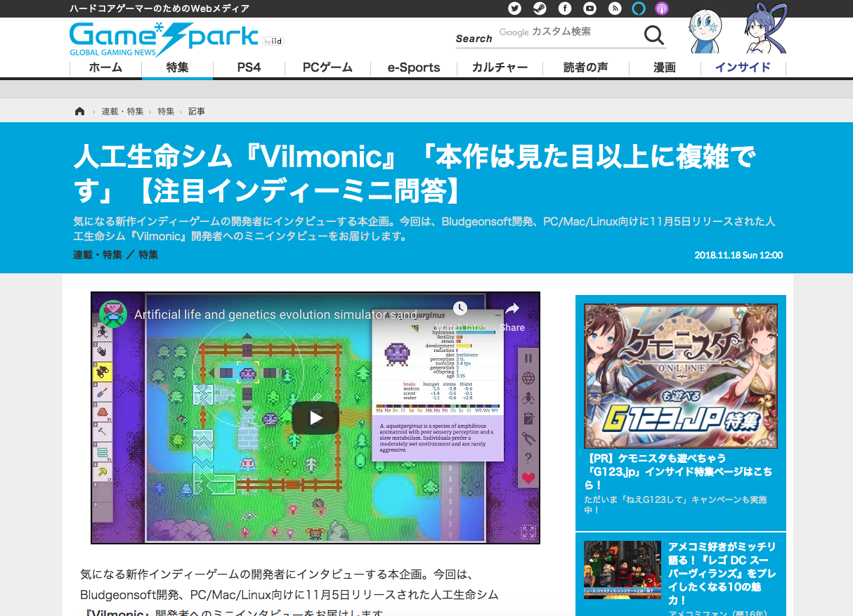Image resolution: width=853 pixels, height=616 pixels.
Task: Open the カルチャー navigation tab
Action: pos(500,68)
